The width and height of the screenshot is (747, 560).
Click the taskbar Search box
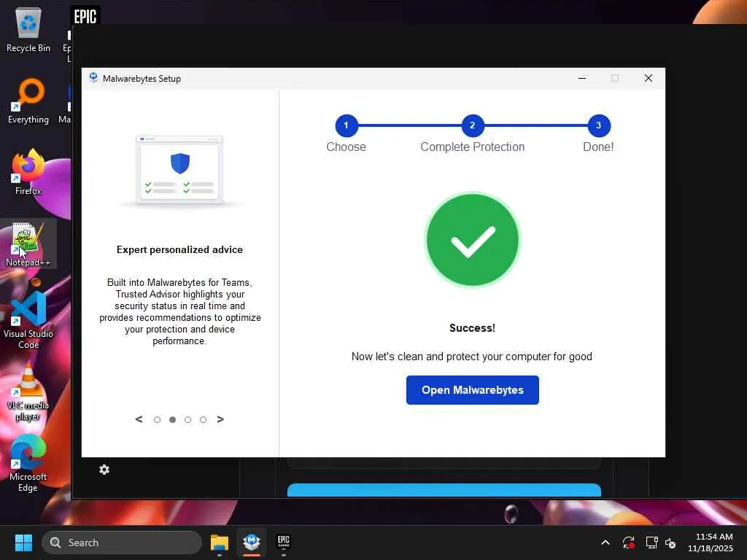tap(122, 542)
